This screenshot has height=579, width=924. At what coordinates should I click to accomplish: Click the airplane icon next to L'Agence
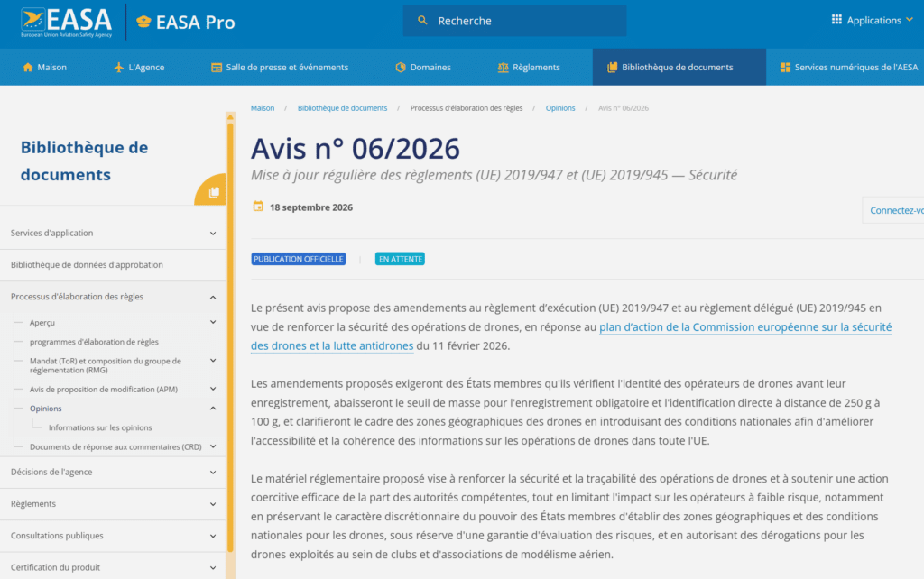(x=118, y=67)
